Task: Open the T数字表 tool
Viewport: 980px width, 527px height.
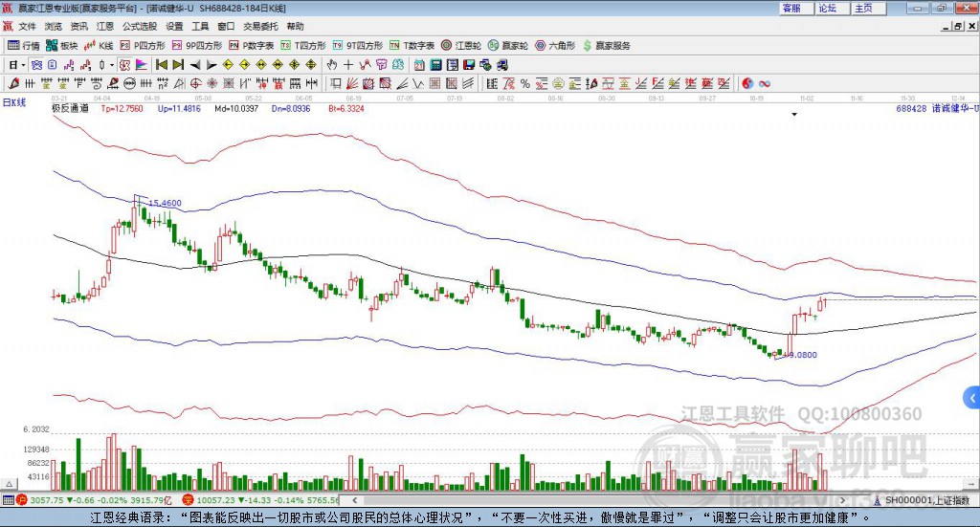Action: click(412, 46)
